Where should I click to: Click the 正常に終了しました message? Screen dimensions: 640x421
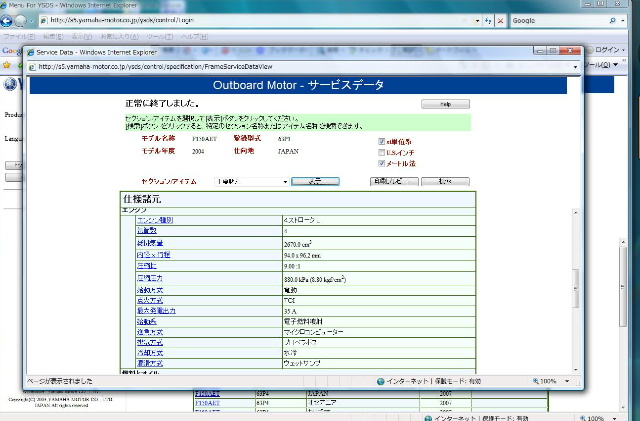(x=162, y=104)
